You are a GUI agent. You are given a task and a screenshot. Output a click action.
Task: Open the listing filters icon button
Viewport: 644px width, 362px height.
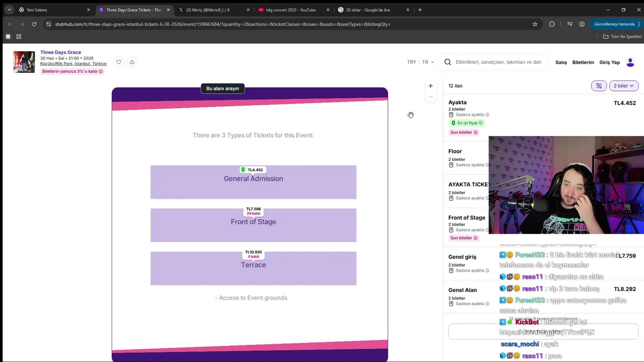[599, 86]
